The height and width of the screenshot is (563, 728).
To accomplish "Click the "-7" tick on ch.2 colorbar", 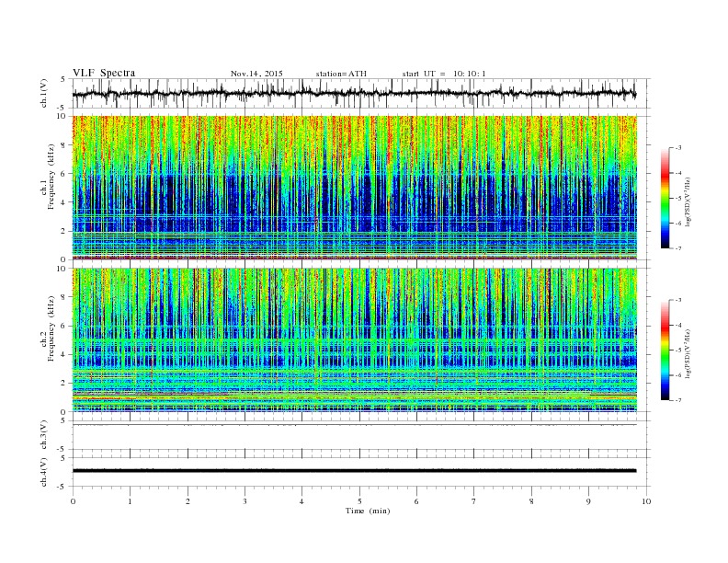I will point(678,400).
